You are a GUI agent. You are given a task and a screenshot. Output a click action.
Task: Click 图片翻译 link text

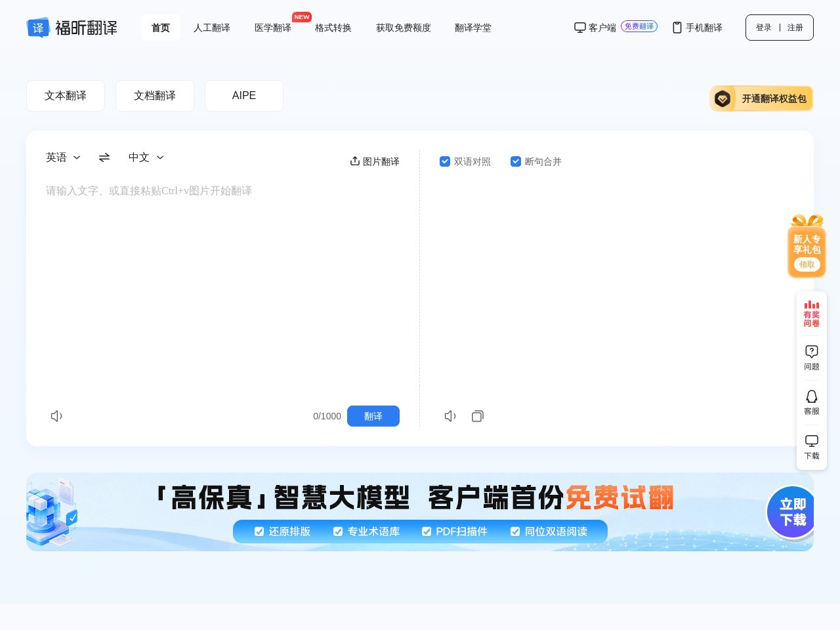[381, 161]
